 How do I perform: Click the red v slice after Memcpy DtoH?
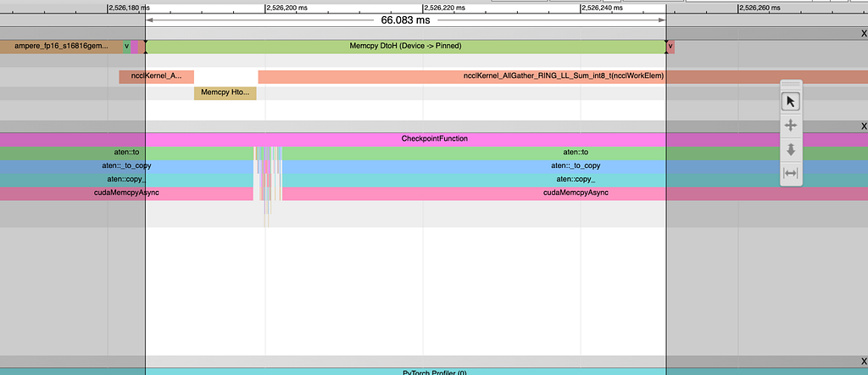[670, 47]
